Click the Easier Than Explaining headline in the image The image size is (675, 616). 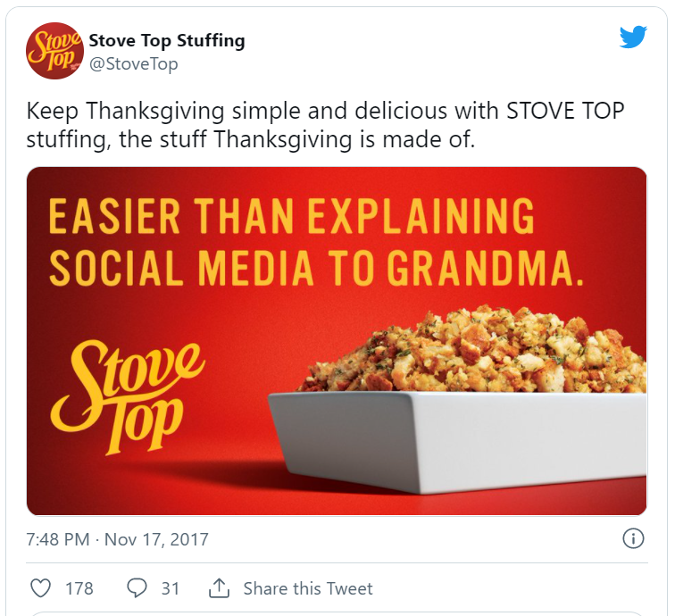(x=291, y=216)
